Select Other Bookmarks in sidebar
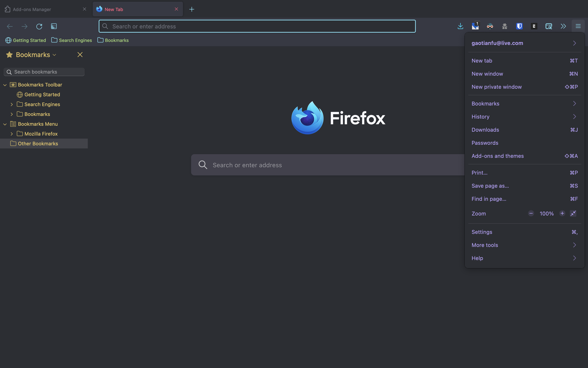Screen dimensions: 588x368 click(44, 144)
